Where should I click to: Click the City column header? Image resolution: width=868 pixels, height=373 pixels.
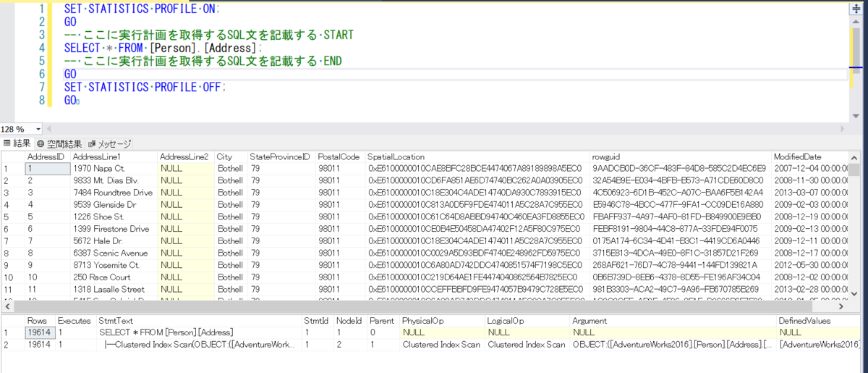pos(231,156)
